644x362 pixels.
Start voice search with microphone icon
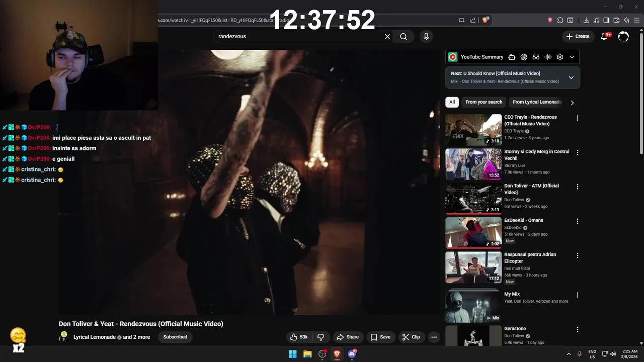click(x=426, y=36)
